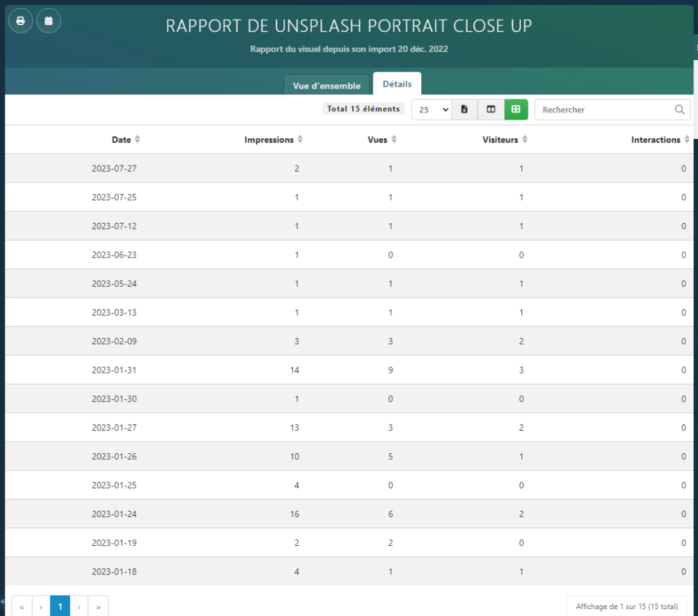Click page number 1 in pagination

pos(60,606)
